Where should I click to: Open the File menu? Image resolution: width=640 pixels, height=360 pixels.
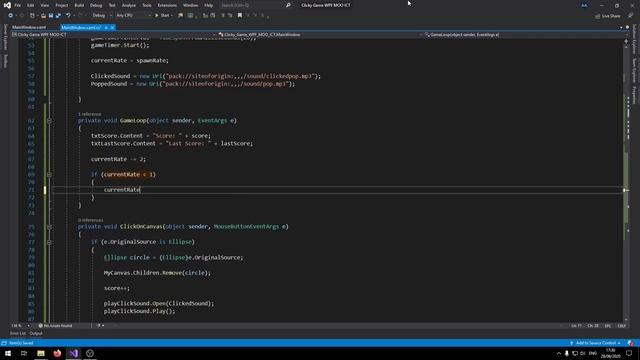[x=18, y=5]
